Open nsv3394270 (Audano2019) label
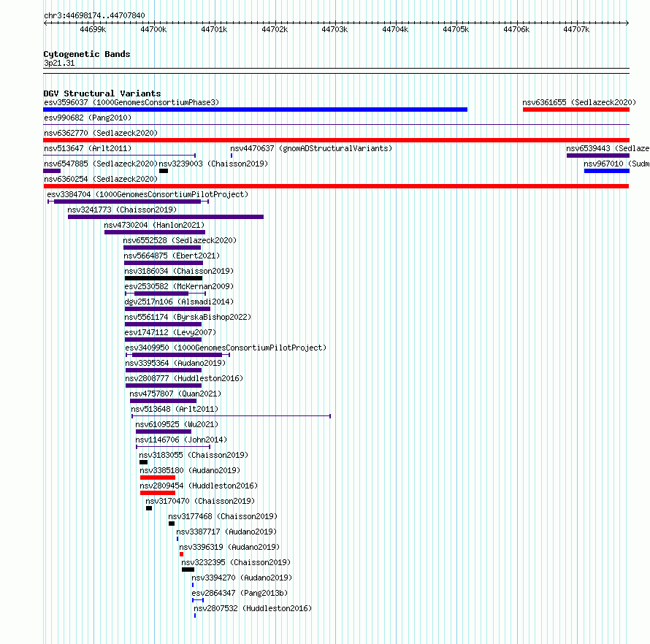 242,578
